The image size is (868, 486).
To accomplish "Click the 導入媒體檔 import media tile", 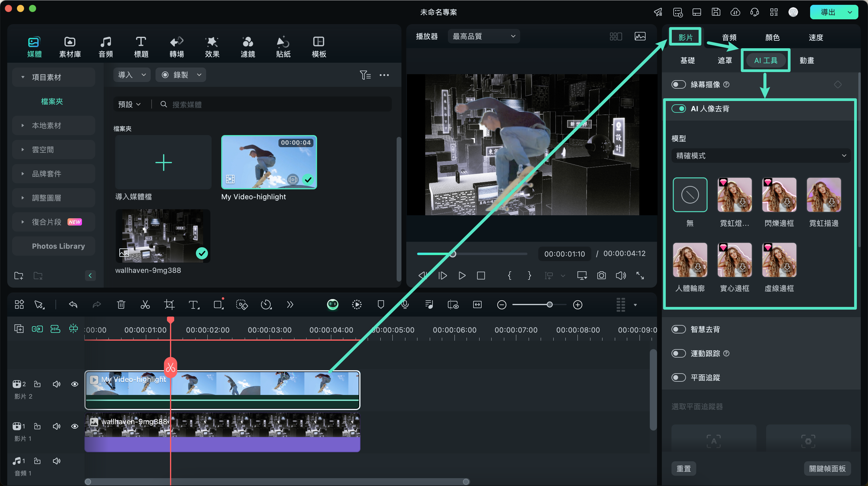I will pos(163,163).
